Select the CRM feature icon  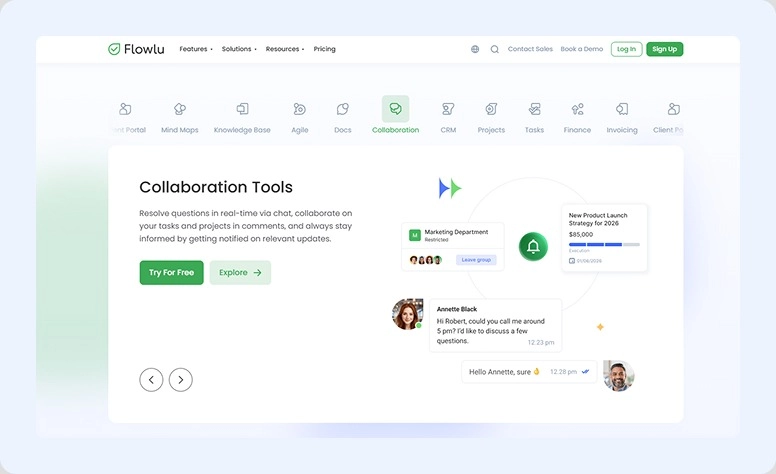(448, 109)
